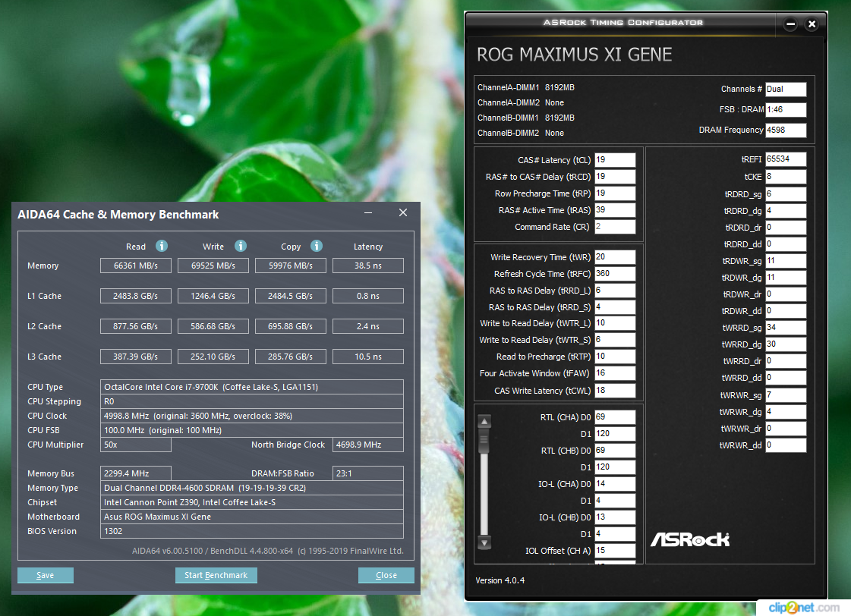This screenshot has width=851, height=616.
Task: Click the Memory Type DDR4-4600 field
Action: [252, 488]
